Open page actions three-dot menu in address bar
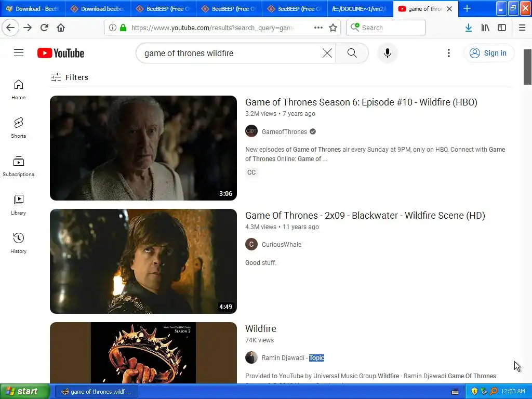The image size is (532, 399). click(318, 28)
